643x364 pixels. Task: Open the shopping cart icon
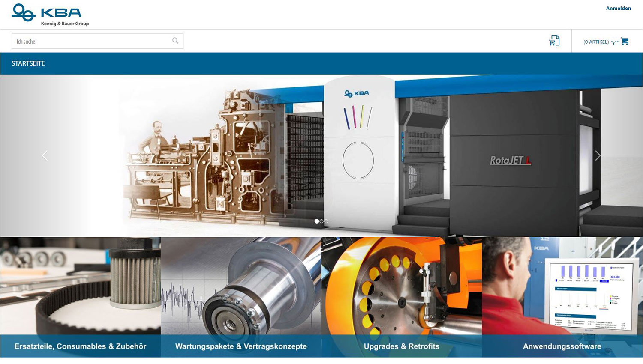pos(625,42)
